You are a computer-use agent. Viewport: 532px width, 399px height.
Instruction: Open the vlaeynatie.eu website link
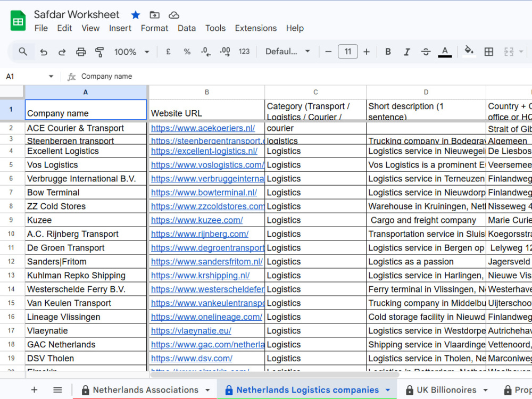click(x=191, y=331)
